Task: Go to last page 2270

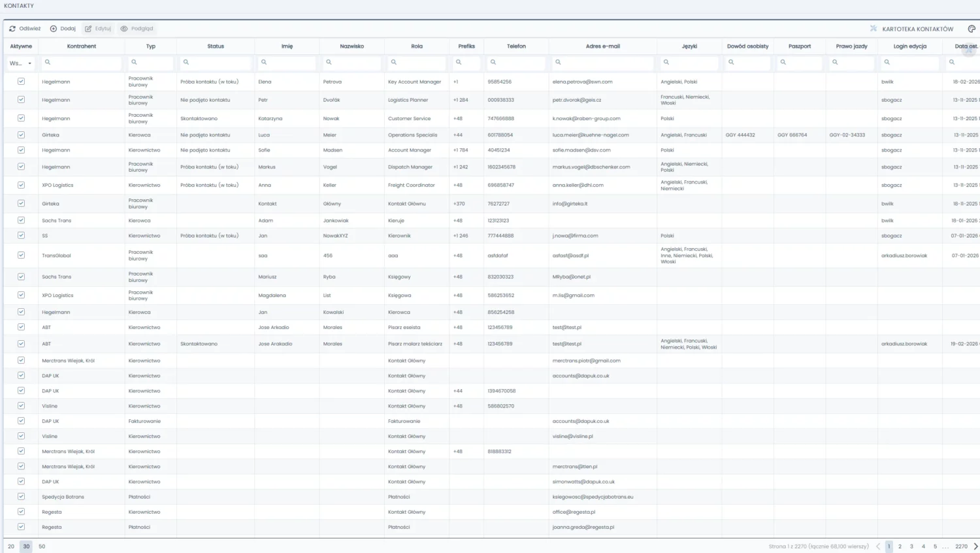Action: [961, 546]
